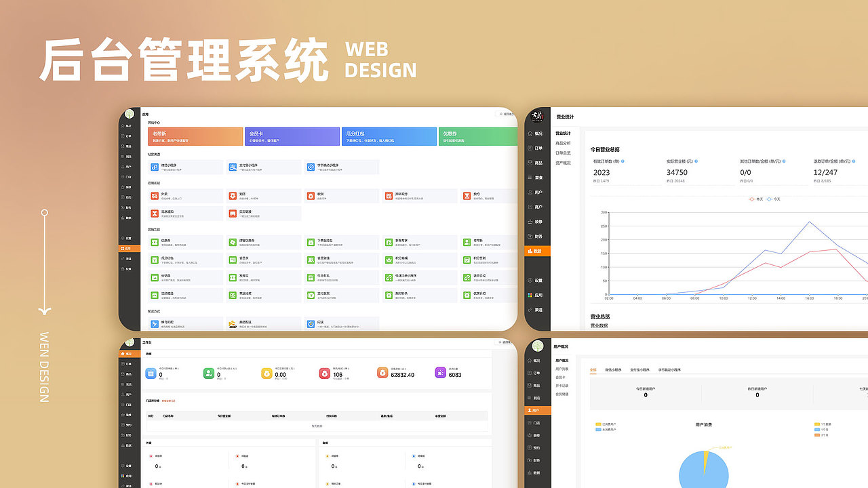
Task: Open the green 瓜分红包 tile icon
Action: (x=155, y=260)
